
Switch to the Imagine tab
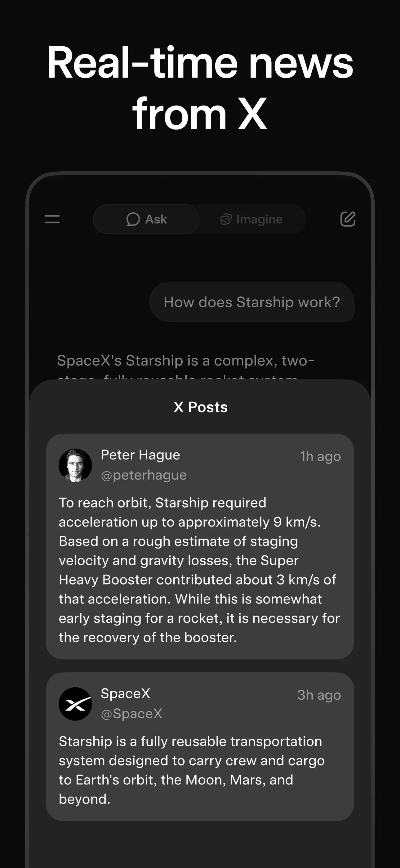pyautogui.click(x=252, y=219)
